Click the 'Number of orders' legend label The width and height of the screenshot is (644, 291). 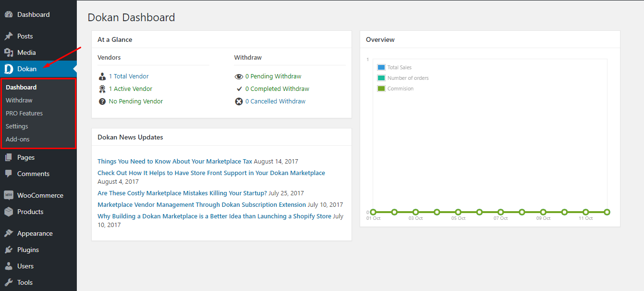tap(408, 78)
